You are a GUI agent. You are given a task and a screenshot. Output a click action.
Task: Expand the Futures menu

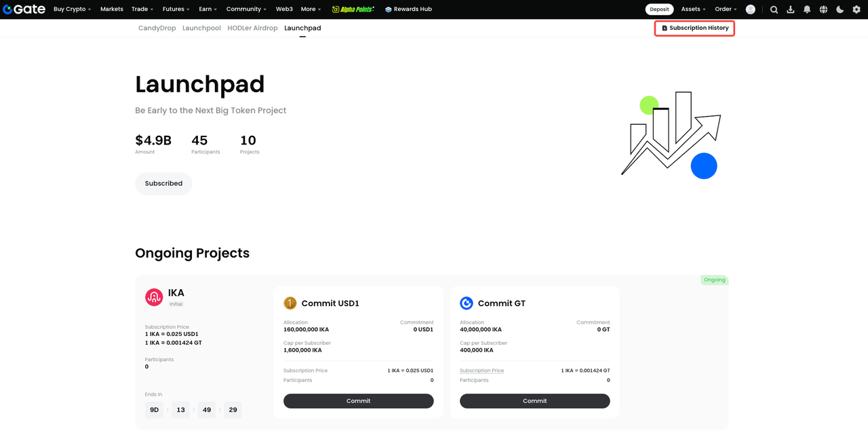176,10
